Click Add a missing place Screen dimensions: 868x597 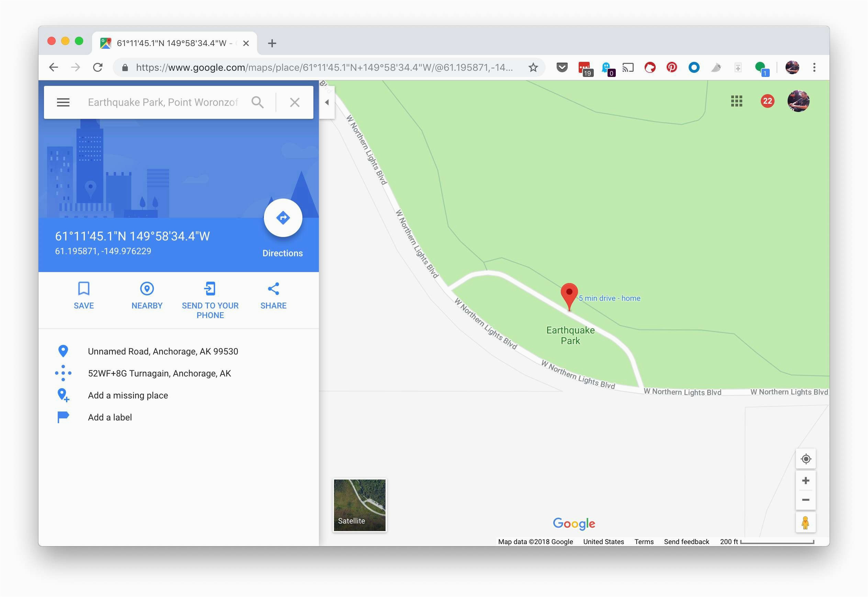[127, 395]
